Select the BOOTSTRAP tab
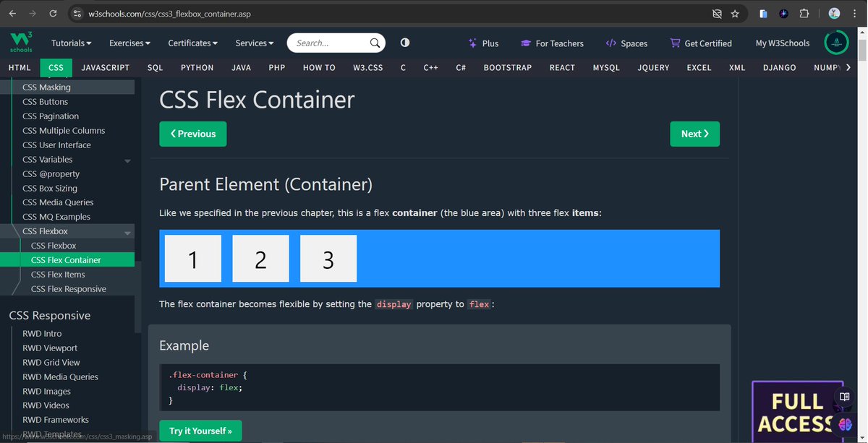868x443 pixels. (507, 67)
